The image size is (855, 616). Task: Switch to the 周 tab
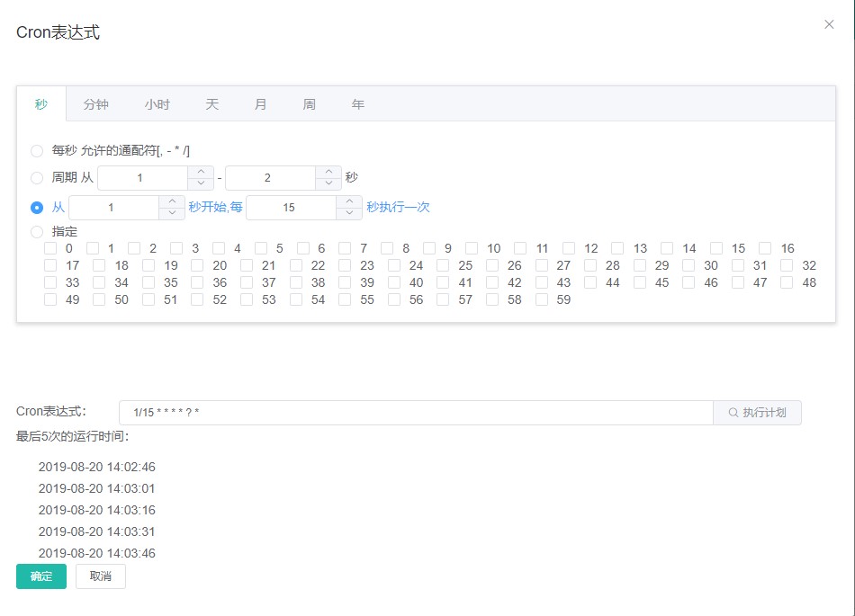pos(309,103)
